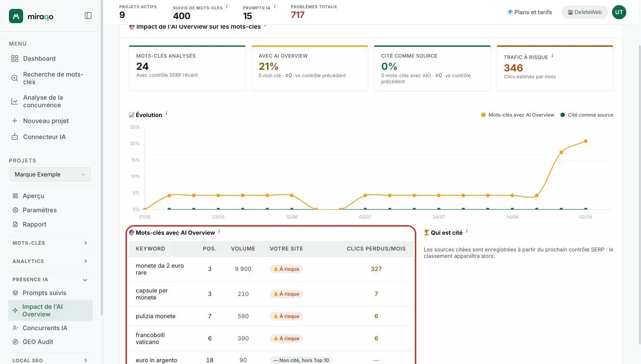Click the Concurrents IA people icon
This screenshot has width=641, height=364.
coord(15,328)
